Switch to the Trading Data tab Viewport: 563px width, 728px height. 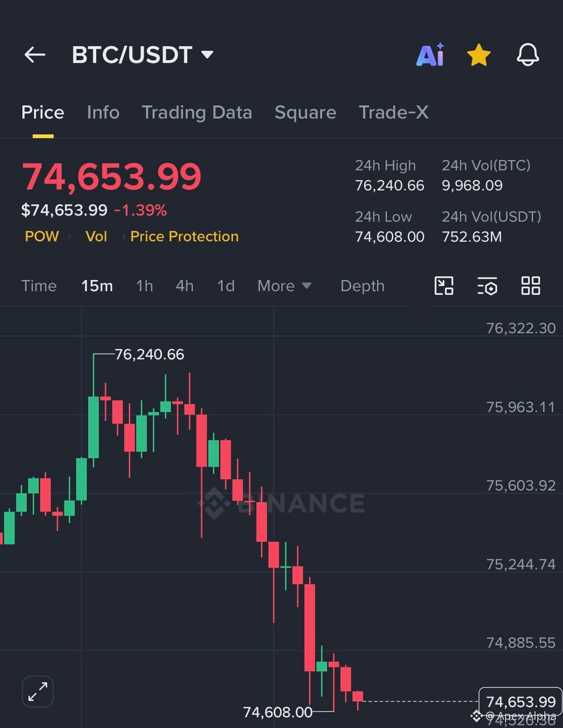click(197, 112)
